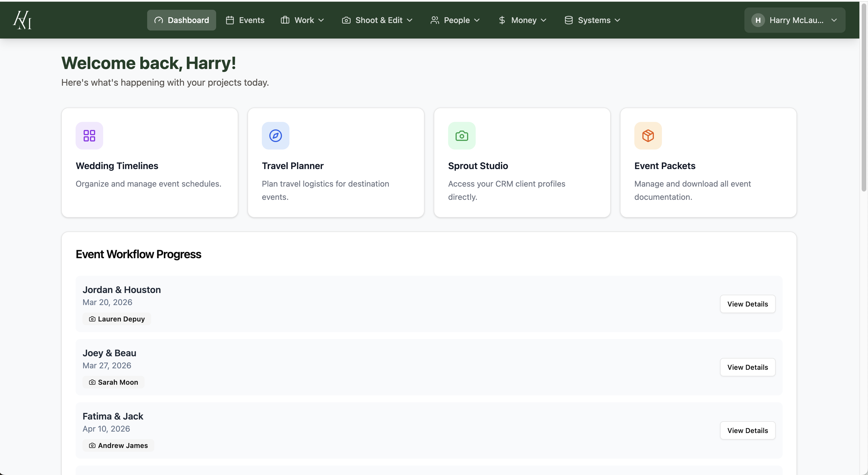Click 'Access your CRM client profiles directly.' text
This screenshot has height=475, width=868.
[x=506, y=190]
